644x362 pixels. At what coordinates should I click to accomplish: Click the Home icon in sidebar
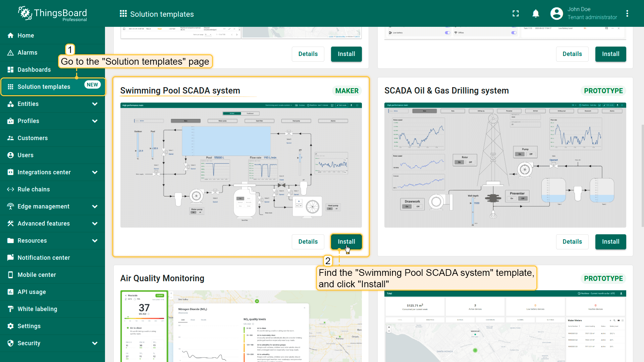10,36
